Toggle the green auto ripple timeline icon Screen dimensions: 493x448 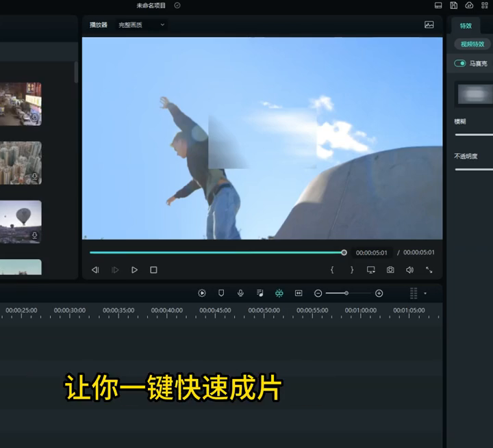coord(279,293)
